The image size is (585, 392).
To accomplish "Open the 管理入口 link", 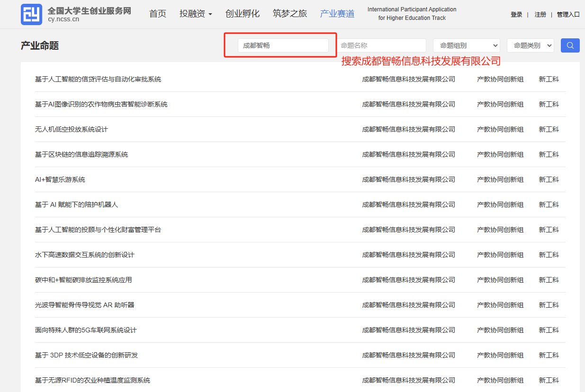I will pos(568,15).
